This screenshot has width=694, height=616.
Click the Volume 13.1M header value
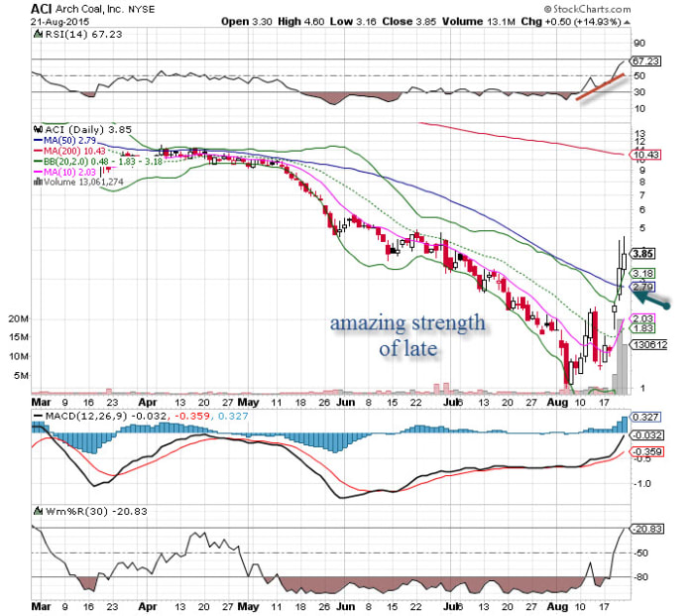[x=479, y=22]
